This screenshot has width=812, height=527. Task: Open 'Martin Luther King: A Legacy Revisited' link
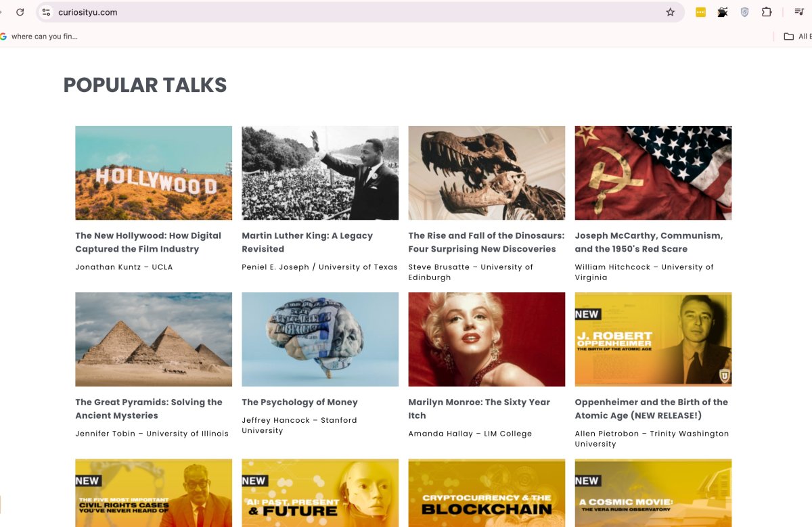[x=307, y=242]
